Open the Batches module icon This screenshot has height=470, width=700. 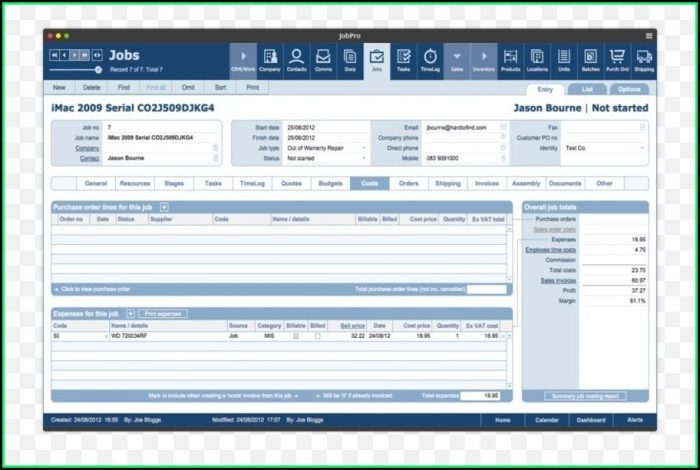(591, 61)
